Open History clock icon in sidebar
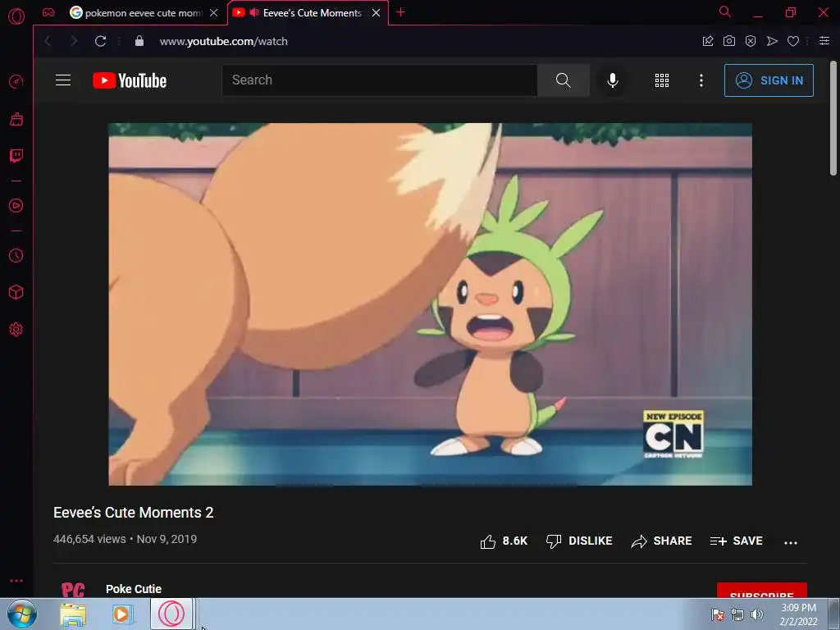840x630 pixels. tap(16, 256)
